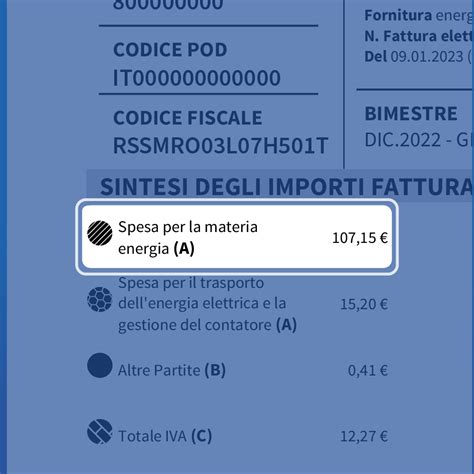Click the 0,41 € amount
474x474 pixels.
tap(368, 370)
